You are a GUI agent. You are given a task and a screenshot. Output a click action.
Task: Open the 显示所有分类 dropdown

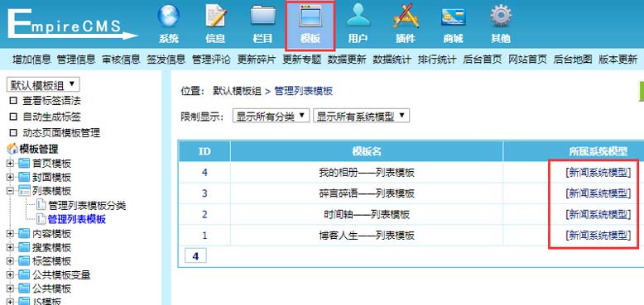[271, 116]
